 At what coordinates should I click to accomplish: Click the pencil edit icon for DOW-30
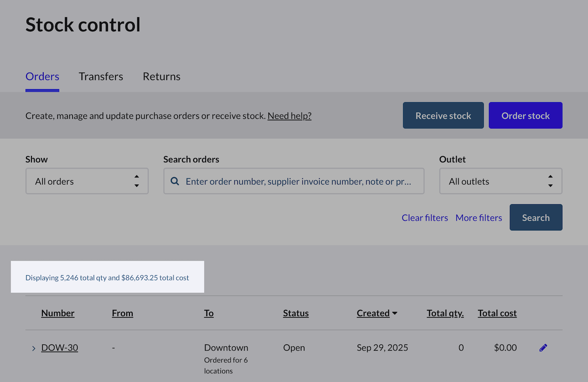coord(543,348)
